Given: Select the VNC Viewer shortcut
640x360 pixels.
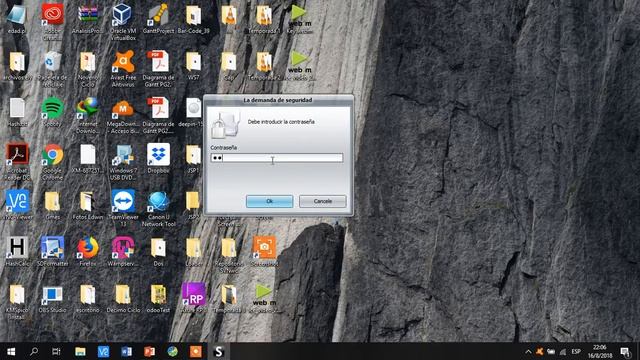Looking at the screenshot, I should 17,205.
